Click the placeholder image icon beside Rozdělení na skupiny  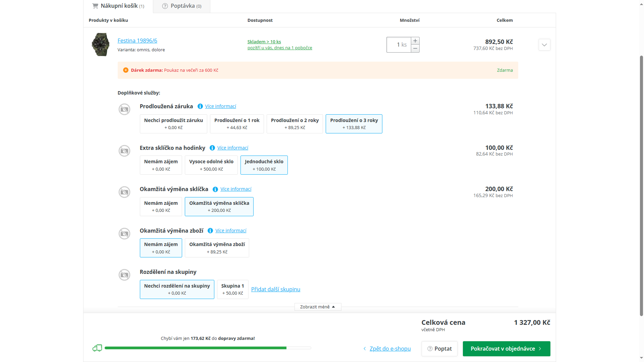(124, 275)
